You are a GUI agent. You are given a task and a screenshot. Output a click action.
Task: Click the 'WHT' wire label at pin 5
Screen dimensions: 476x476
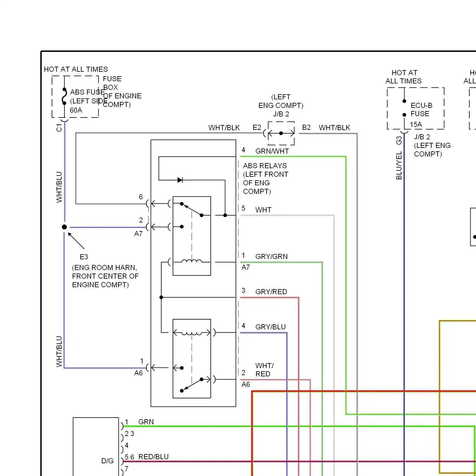click(263, 210)
